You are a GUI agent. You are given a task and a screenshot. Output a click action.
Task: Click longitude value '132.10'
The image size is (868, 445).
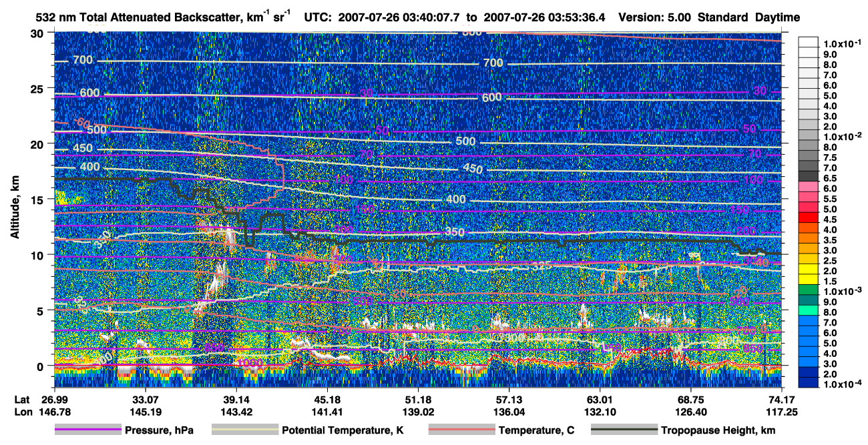point(600,412)
